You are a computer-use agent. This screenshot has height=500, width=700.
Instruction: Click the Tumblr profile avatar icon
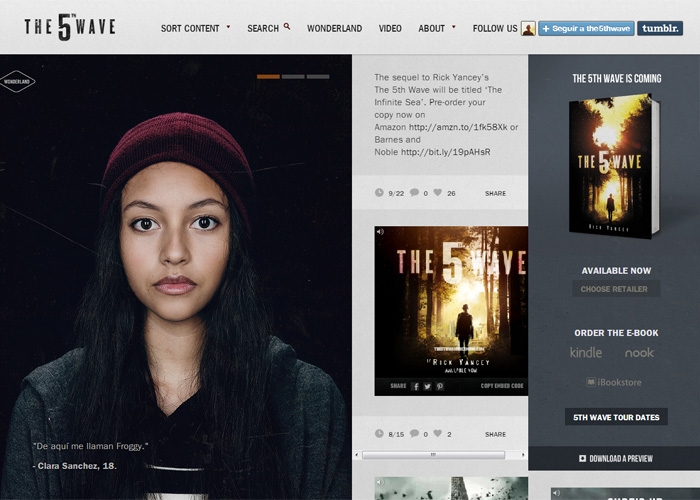click(528, 29)
